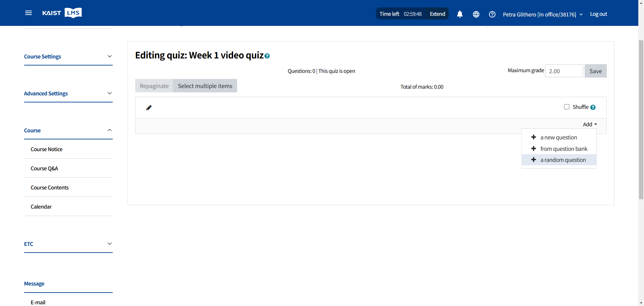Select 'a random question' option
The height and width of the screenshot is (306, 644).
563,160
